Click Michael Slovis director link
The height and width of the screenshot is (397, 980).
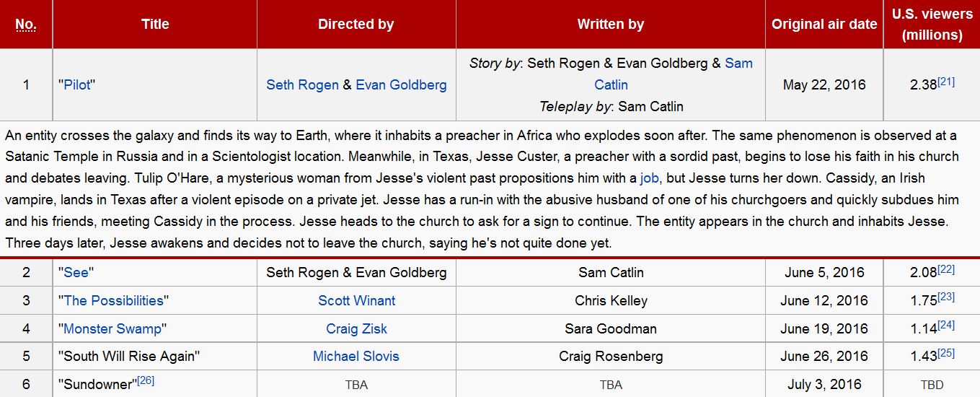coord(356,357)
